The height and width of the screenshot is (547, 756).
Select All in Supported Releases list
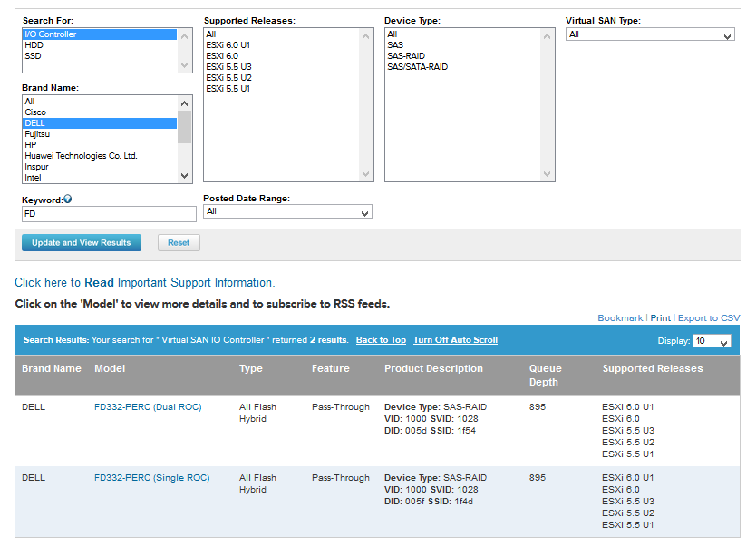[281, 34]
